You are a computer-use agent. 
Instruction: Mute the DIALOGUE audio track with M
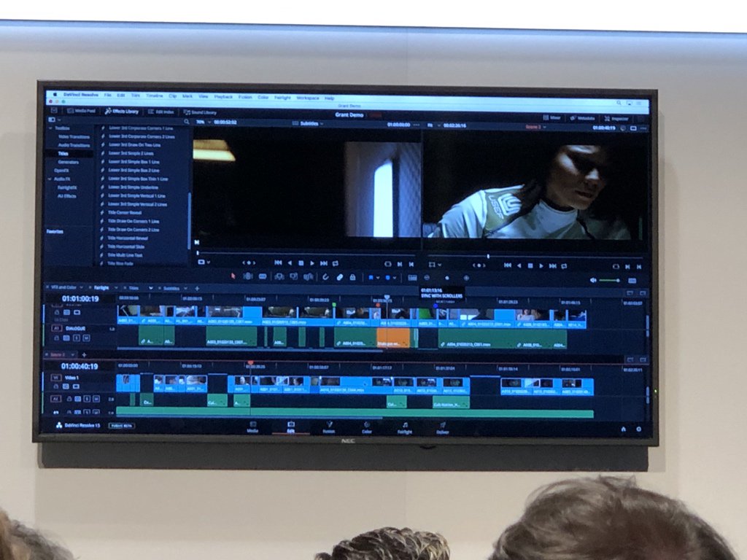[x=86, y=338]
